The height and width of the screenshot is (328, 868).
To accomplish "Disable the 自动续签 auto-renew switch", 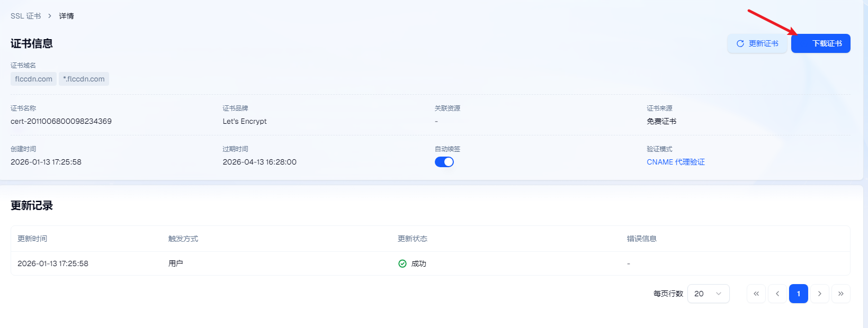I will [x=444, y=162].
